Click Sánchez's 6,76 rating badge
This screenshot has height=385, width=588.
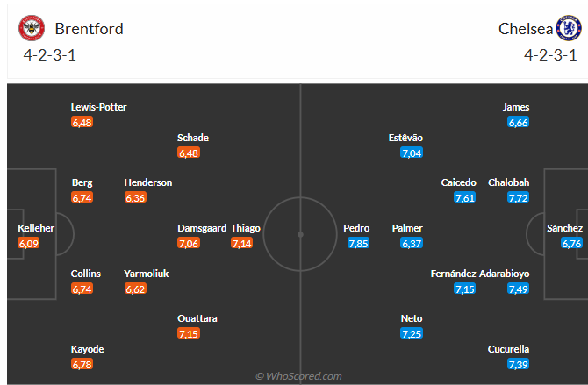point(571,243)
